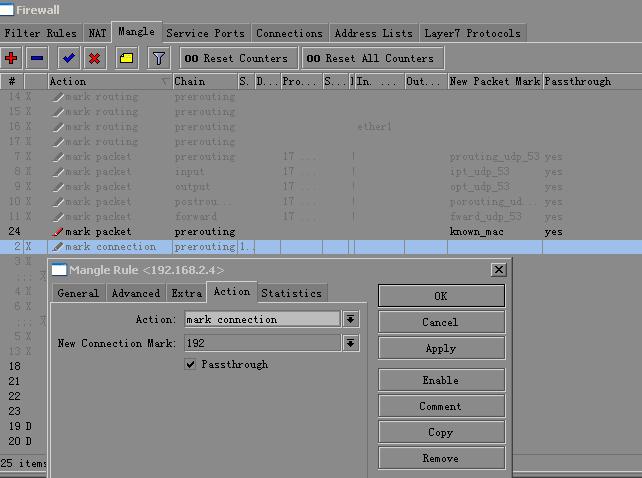
Task: Click Comment button in dialog
Action: 441,406
